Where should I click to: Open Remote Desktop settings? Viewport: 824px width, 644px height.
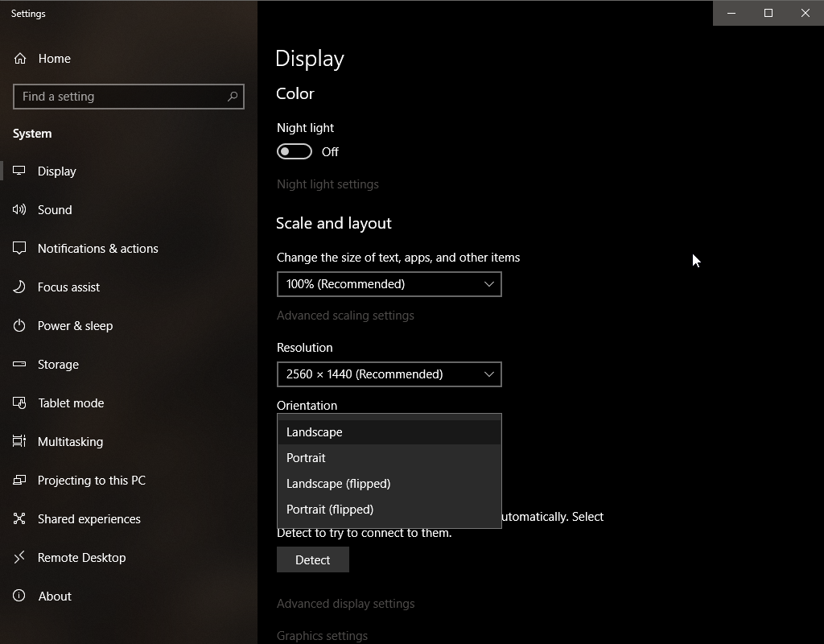coord(129,557)
